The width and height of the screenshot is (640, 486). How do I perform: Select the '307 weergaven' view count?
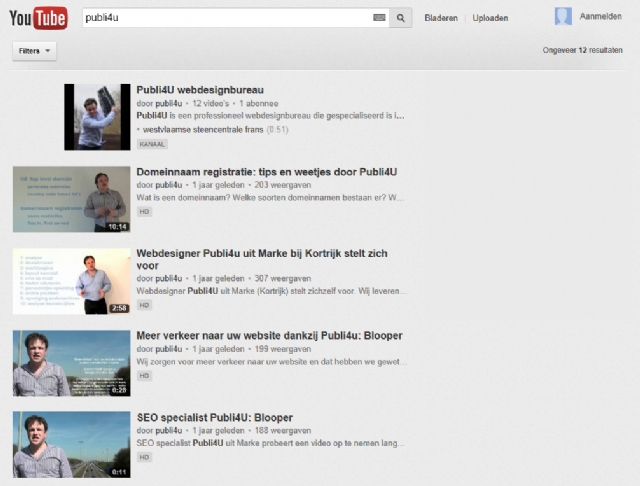(283, 279)
